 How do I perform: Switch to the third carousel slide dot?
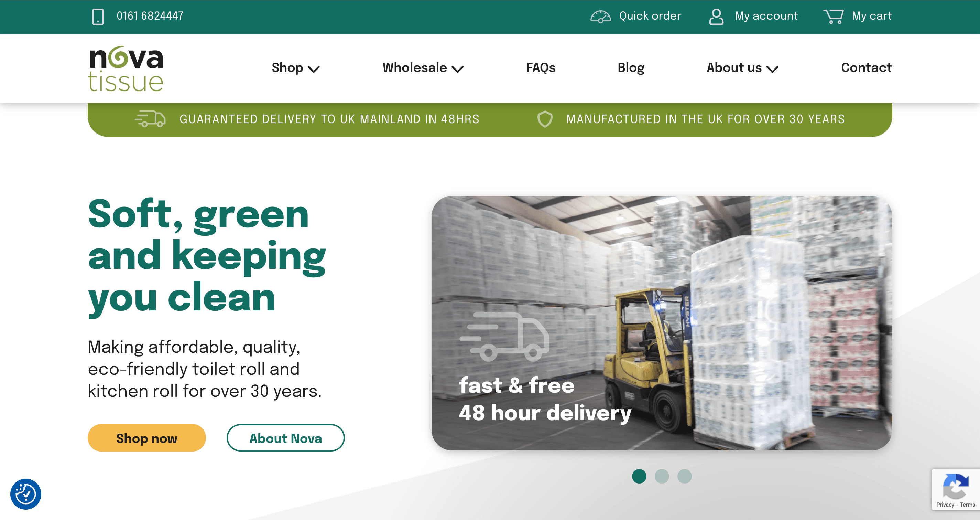[684, 476]
